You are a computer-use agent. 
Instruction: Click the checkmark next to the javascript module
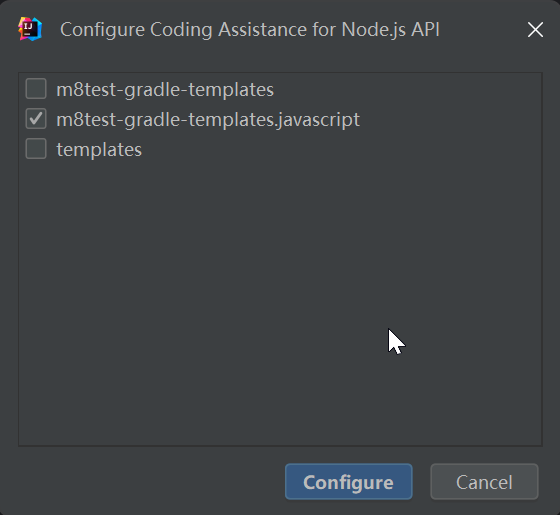coord(36,119)
